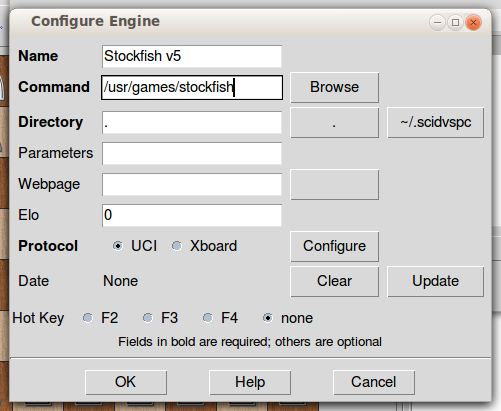This screenshot has width=501, height=411.
Task: Choose F3 as the hot key
Action: point(148,318)
